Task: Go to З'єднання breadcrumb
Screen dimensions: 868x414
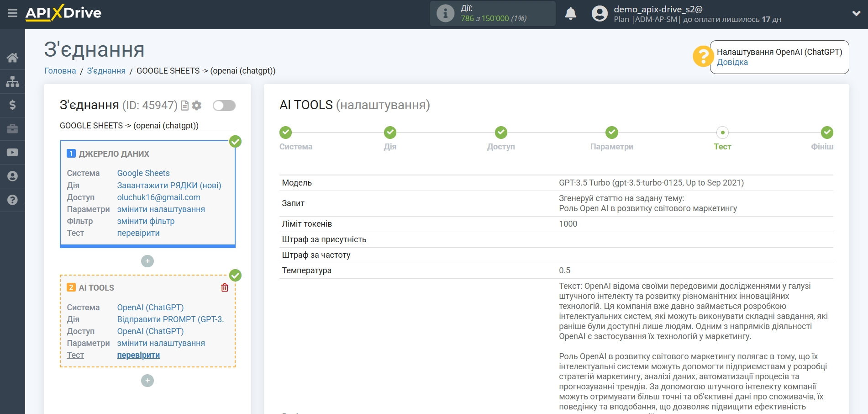Action: [x=106, y=71]
